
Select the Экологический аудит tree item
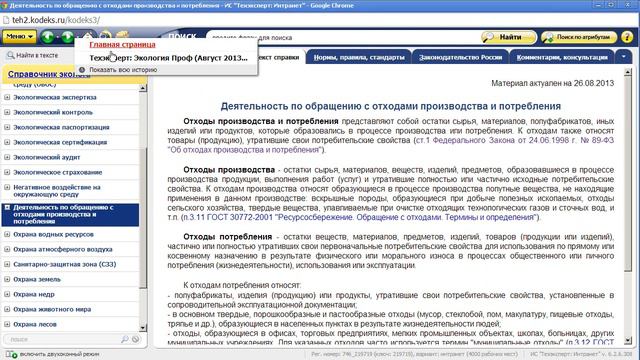click(x=47, y=157)
